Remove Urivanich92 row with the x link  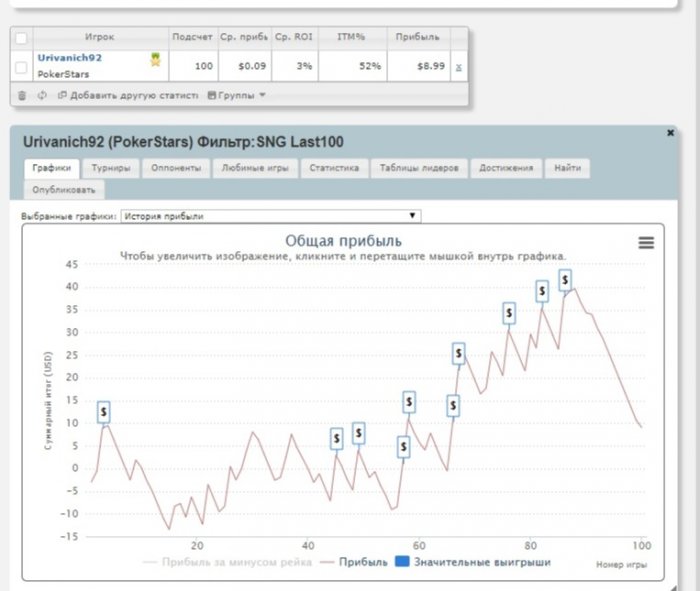(458, 67)
